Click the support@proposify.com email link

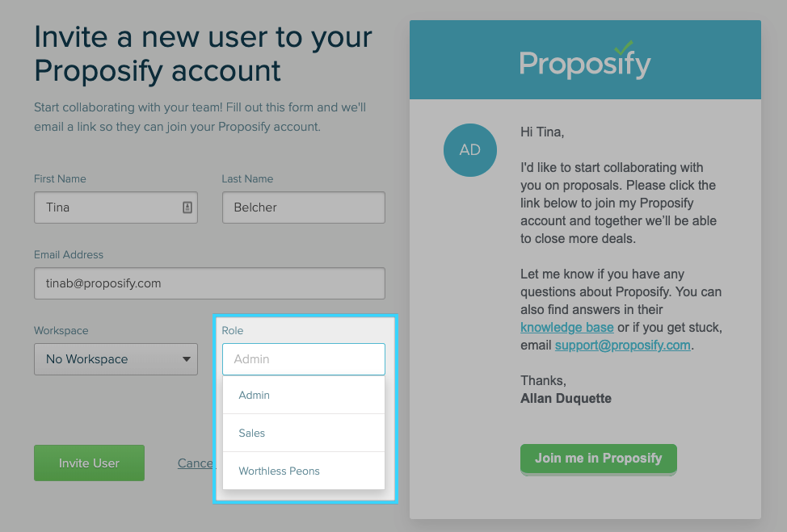coord(622,345)
